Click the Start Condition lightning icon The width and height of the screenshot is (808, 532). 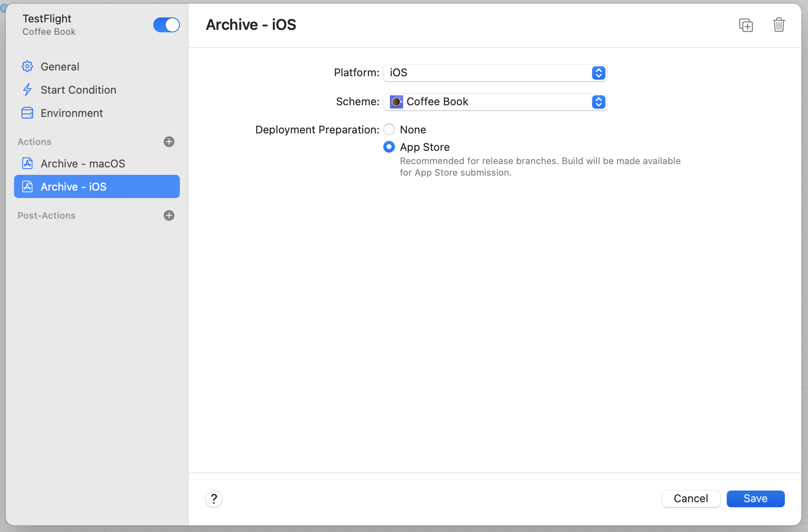(27, 89)
